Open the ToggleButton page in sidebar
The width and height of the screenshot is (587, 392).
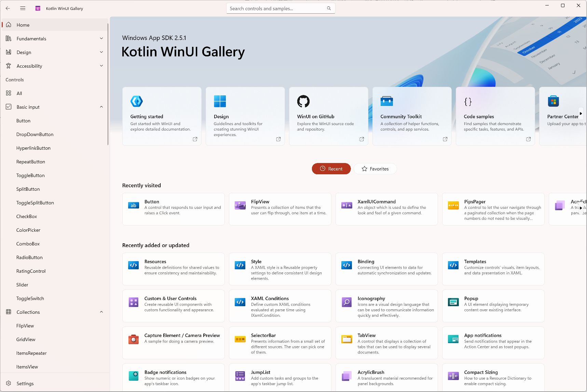pos(55,175)
